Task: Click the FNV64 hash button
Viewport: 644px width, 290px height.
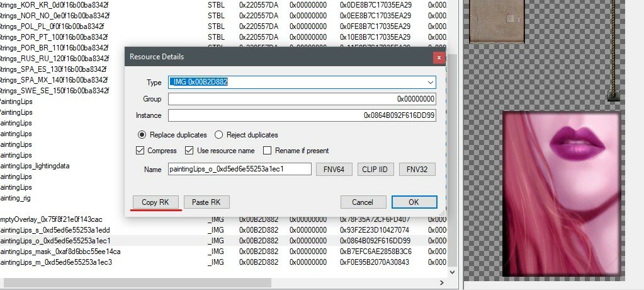Action: tap(334, 169)
